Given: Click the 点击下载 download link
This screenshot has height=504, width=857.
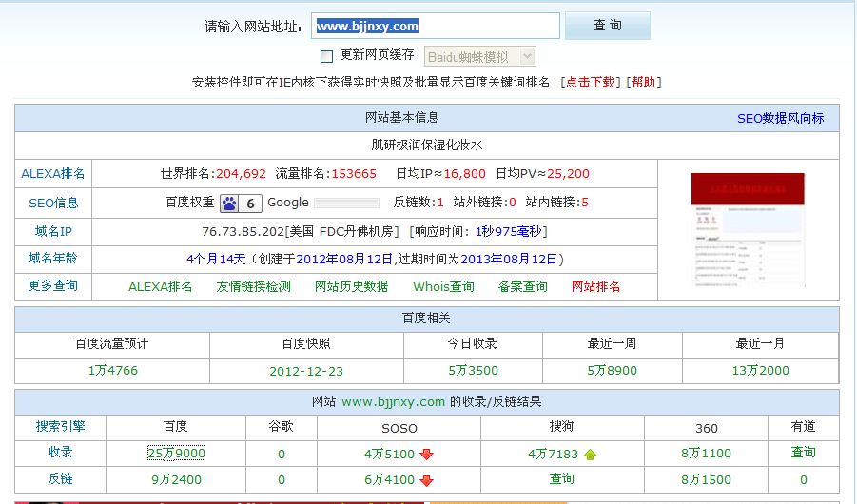Looking at the screenshot, I should coord(591,83).
